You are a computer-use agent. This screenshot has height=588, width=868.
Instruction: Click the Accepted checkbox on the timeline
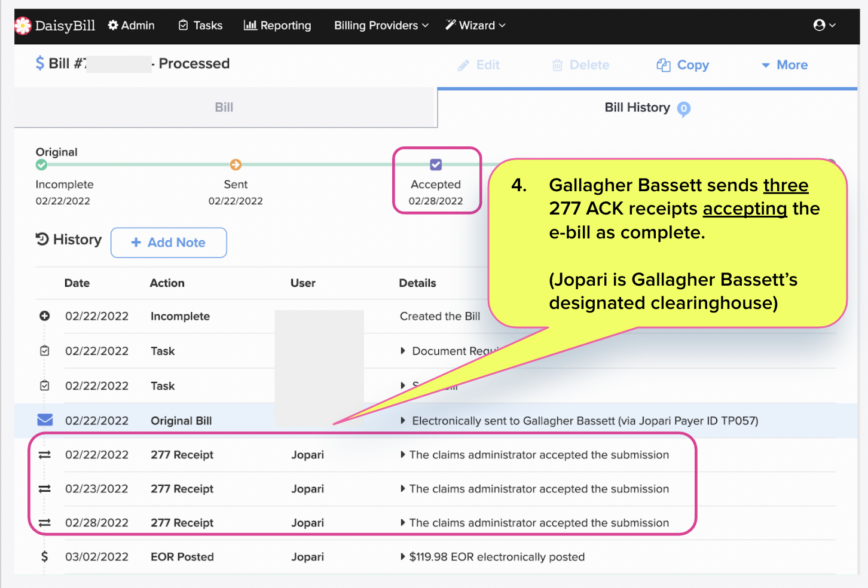436,164
